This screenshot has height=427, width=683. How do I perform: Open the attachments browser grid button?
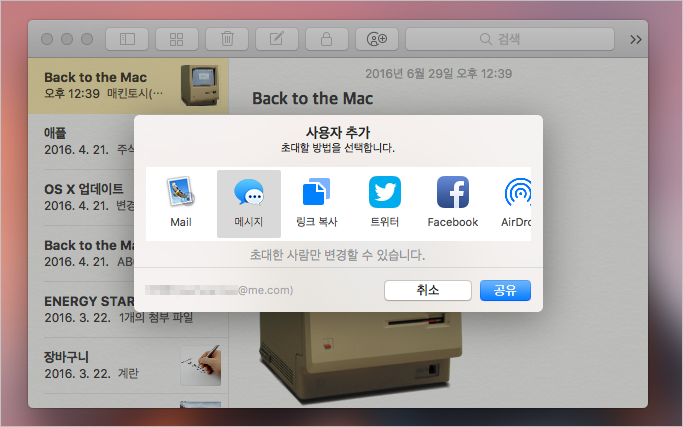click(176, 39)
